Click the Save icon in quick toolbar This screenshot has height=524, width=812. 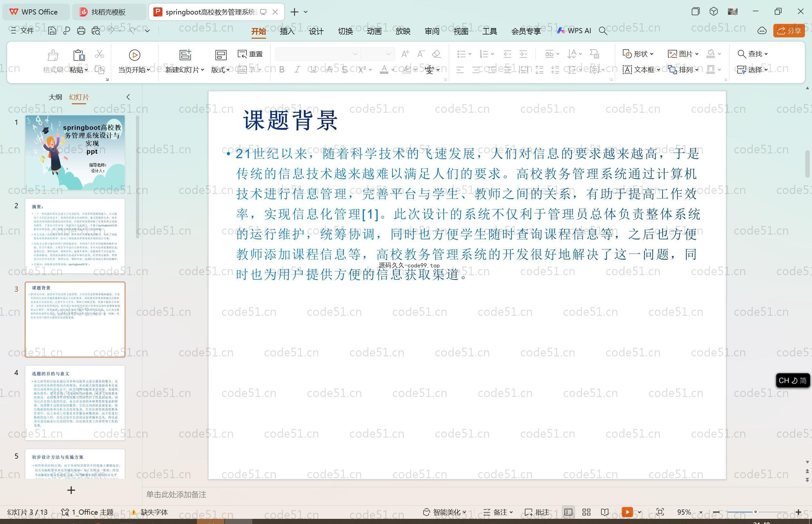coord(52,31)
